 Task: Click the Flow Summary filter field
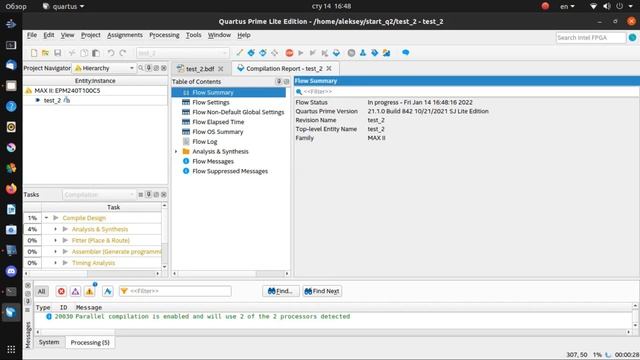point(467,92)
